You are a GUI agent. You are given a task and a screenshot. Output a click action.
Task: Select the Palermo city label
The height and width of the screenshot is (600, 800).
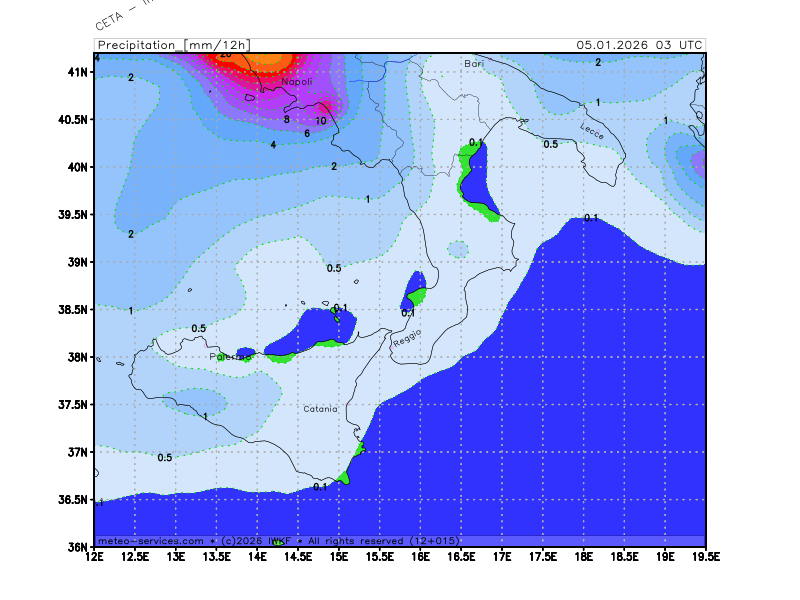pyautogui.click(x=230, y=357)
